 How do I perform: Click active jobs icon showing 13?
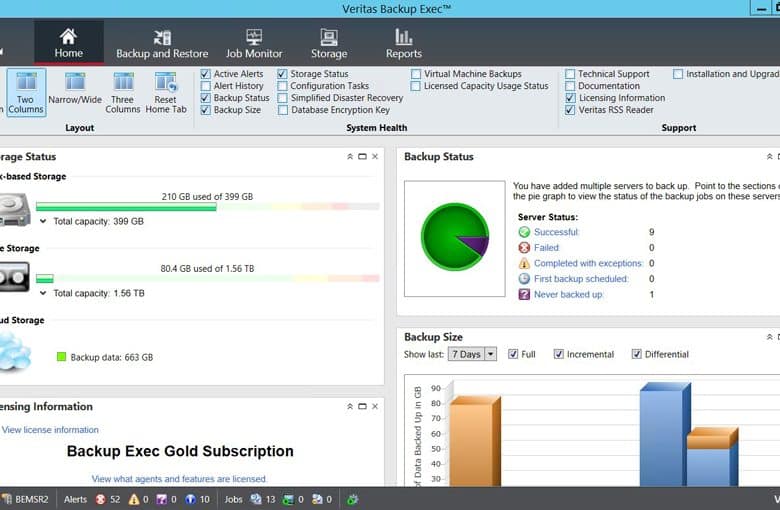click(x=256, y=499)
